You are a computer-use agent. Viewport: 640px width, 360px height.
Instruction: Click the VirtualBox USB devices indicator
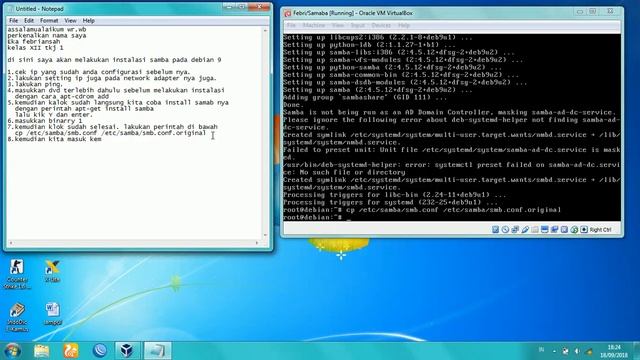tap(525, 230)
